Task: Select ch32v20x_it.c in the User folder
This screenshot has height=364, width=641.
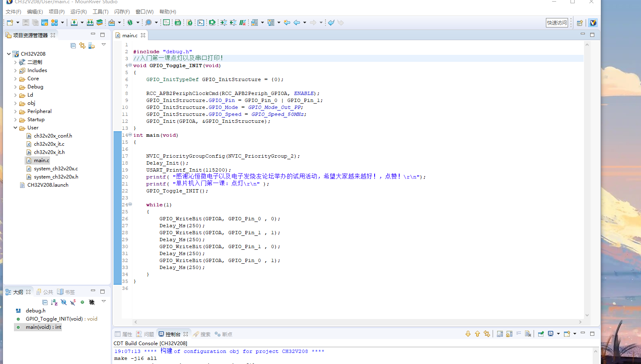Action: coord(49,144)
